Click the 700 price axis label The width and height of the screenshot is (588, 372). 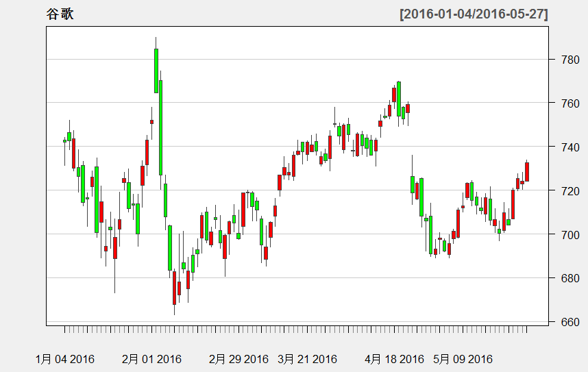tap(570, 235)
